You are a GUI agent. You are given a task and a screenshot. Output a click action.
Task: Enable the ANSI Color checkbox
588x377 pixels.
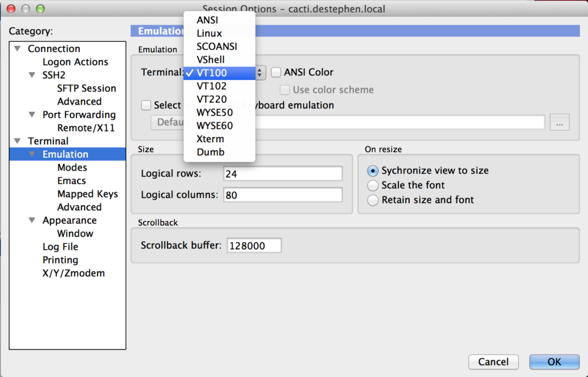(x=276, y=72)
